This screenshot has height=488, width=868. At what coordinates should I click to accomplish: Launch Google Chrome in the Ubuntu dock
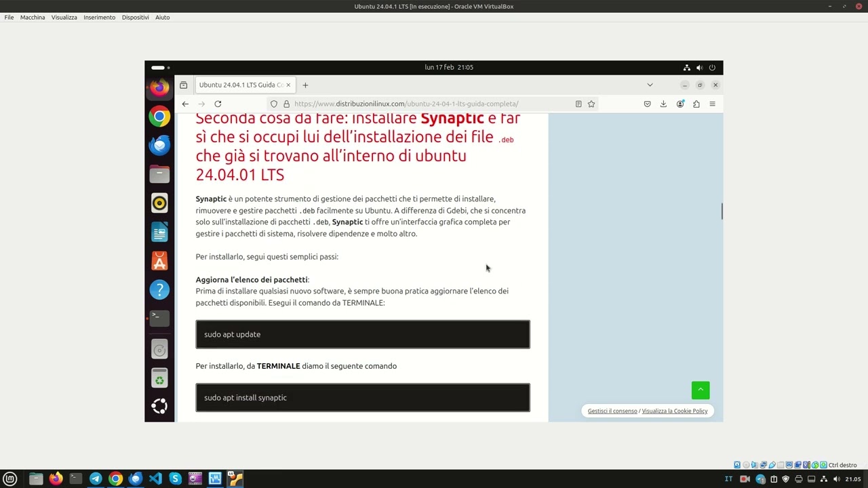point(159,117)
